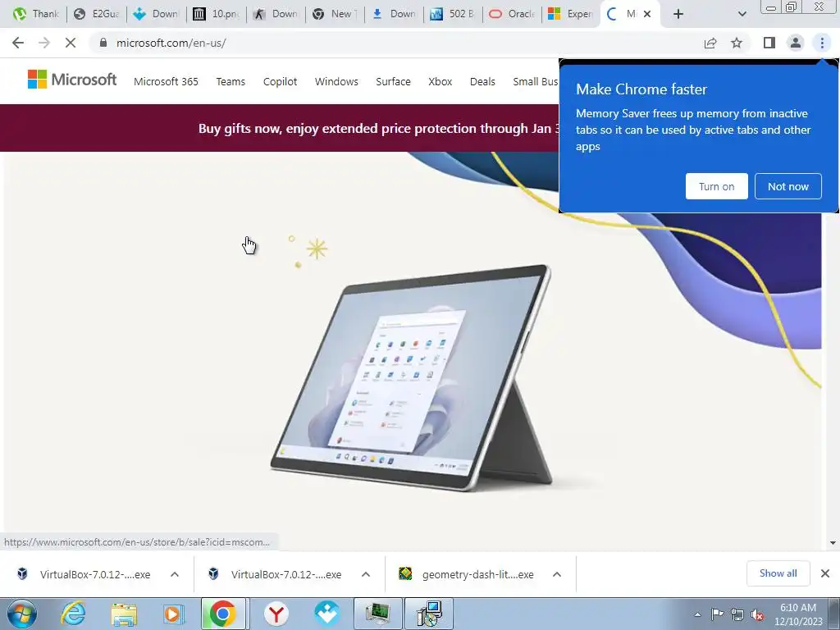Open the Windows nav link
The height and width of the screenshot is (630, 840).
336,81
